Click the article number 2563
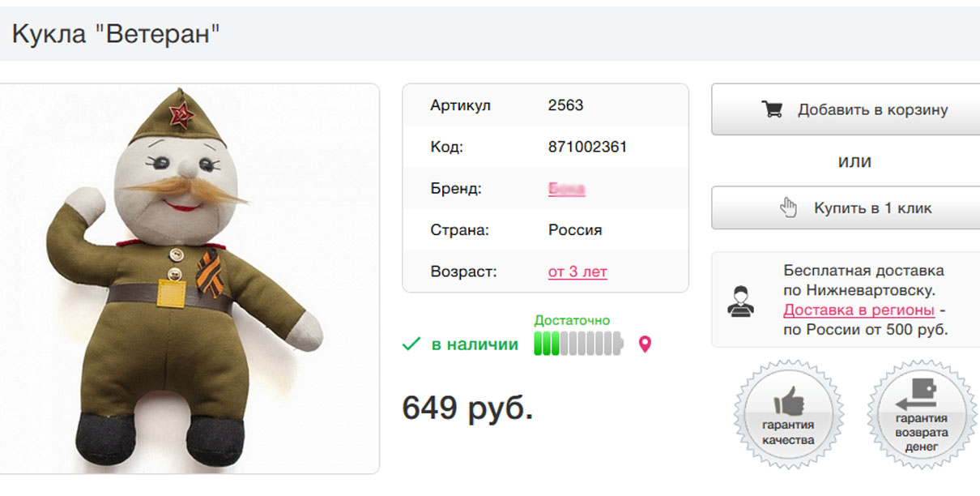This screenshot has width=980, height=496. (x=565, y=105)
